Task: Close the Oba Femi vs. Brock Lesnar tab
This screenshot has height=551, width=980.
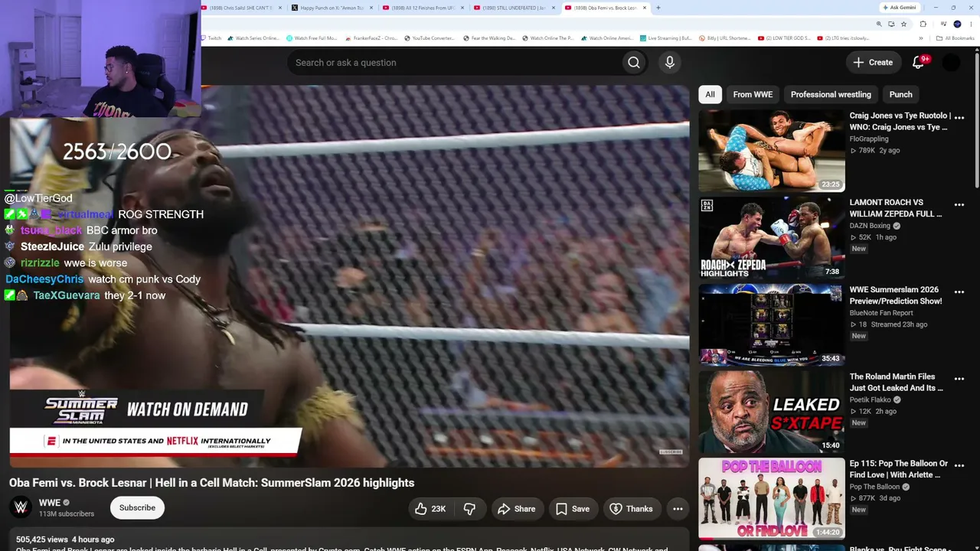Action: click(645, 8)
